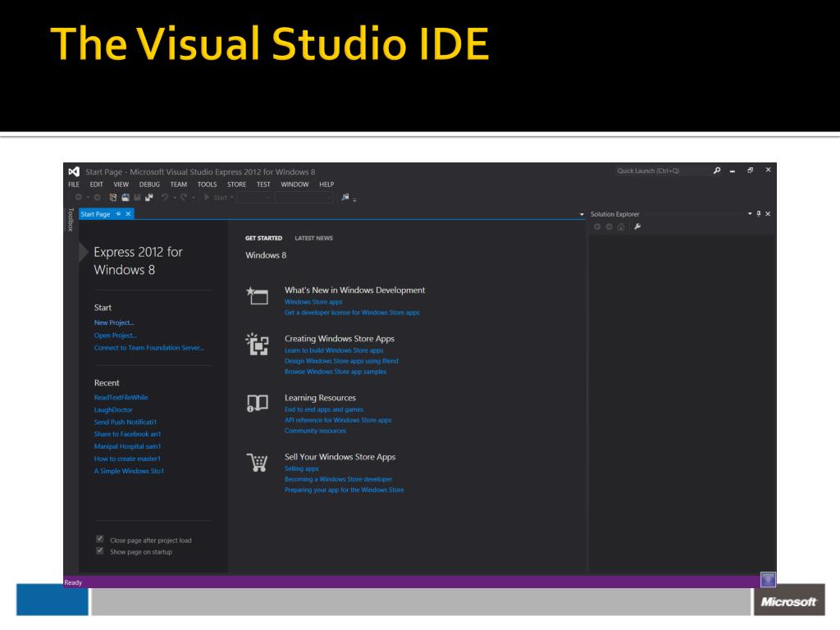Close the Start Page tab

(128, 214)
